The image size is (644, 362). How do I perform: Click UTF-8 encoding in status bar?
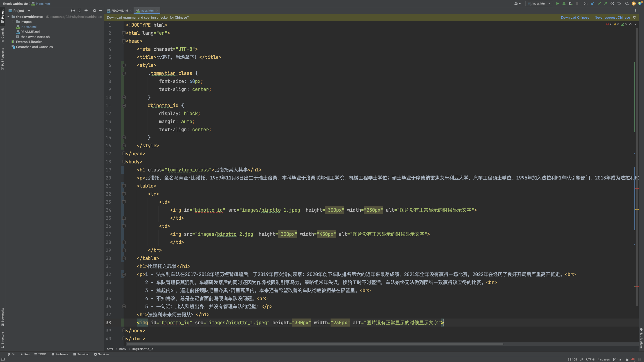pyautogui.click(x=590, y=359)
